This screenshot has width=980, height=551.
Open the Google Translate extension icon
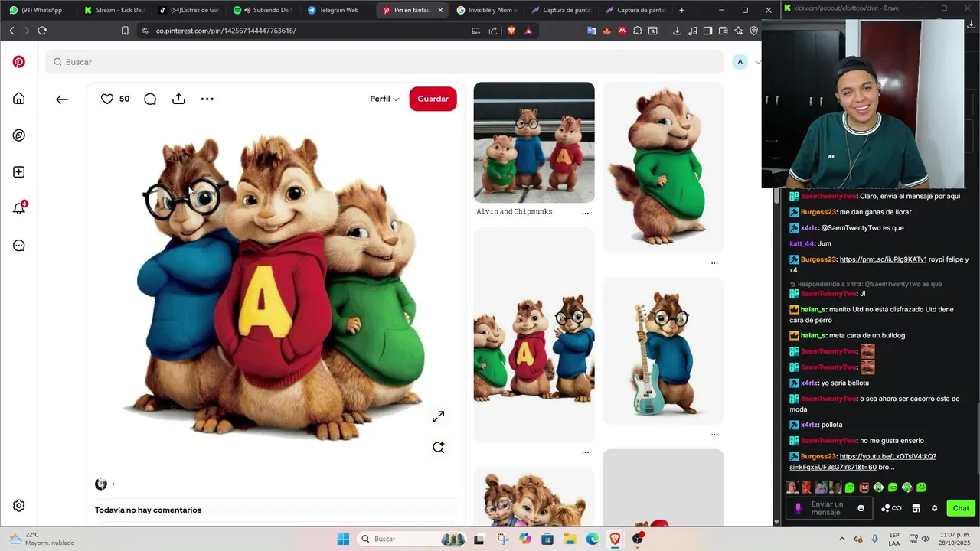(592, 31)
